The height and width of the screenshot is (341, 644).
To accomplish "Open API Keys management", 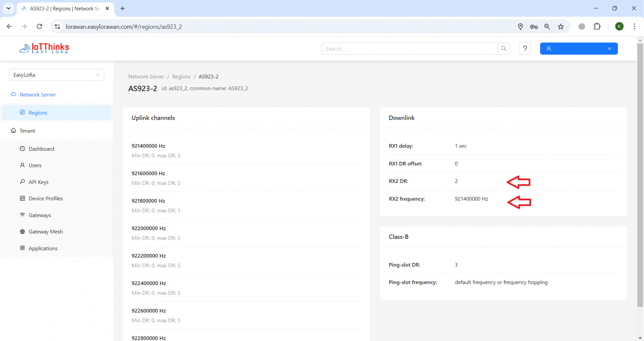I will [38, 182].
